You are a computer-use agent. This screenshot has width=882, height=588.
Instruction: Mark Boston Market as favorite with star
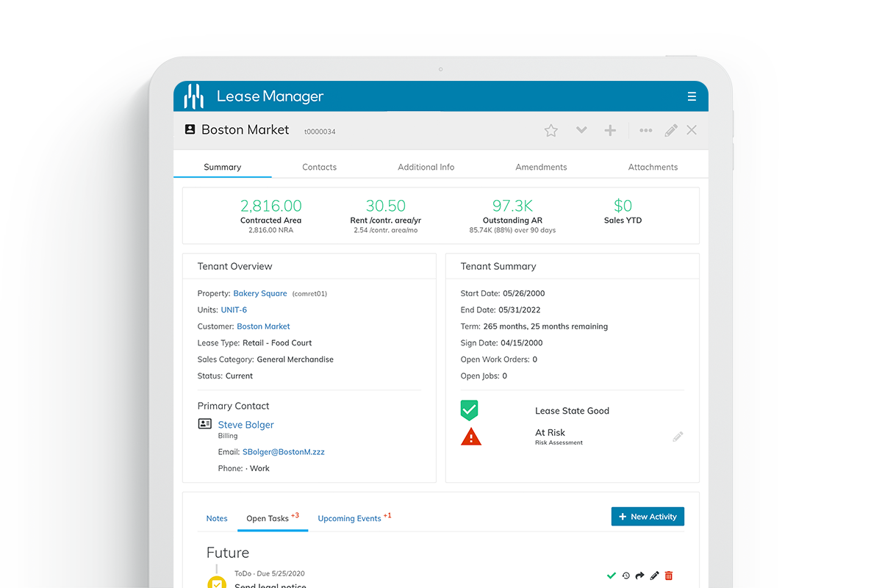(x=551, y=130)
